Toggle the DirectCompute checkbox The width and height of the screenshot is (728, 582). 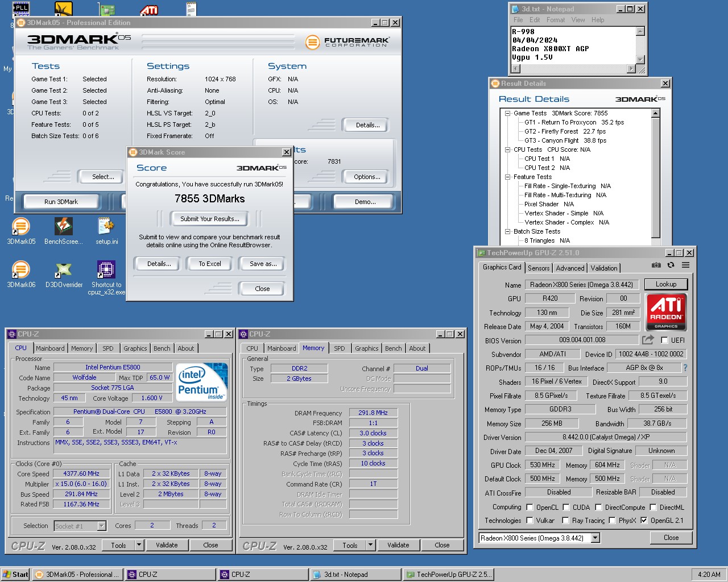pyautogui.click(x=599, y=508)
